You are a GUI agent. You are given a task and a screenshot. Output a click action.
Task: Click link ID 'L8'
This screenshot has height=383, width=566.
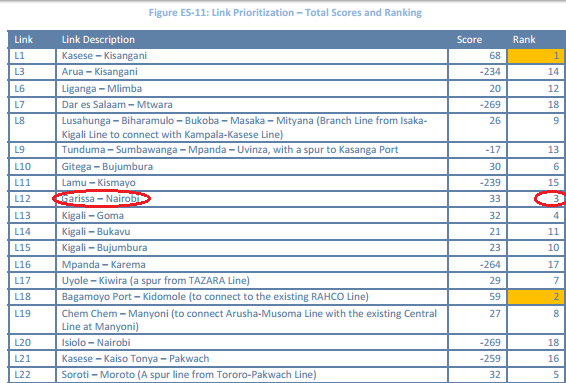click(x=19, y=121)
